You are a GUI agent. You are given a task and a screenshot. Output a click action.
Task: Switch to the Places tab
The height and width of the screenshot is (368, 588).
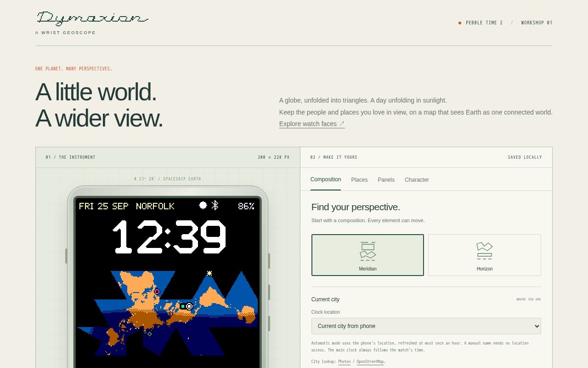coord(359,180)
